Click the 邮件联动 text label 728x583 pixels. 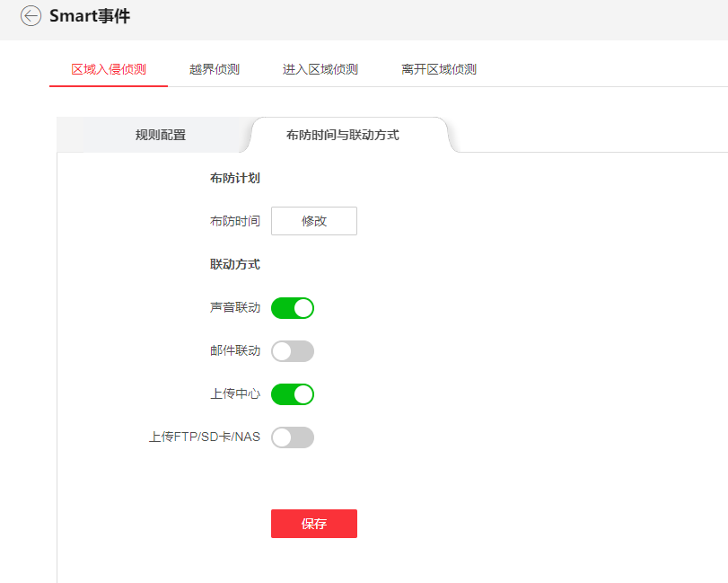tap(235, 351)
